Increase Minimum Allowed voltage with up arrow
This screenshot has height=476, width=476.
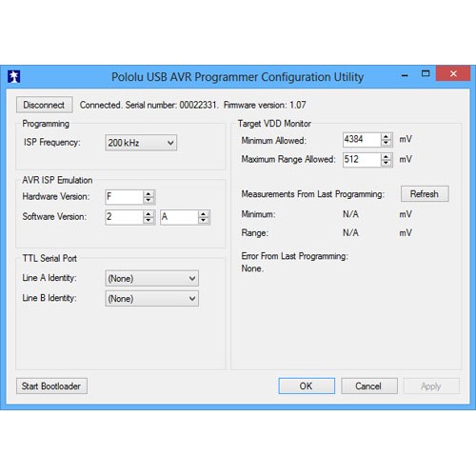tap(386, 137)
